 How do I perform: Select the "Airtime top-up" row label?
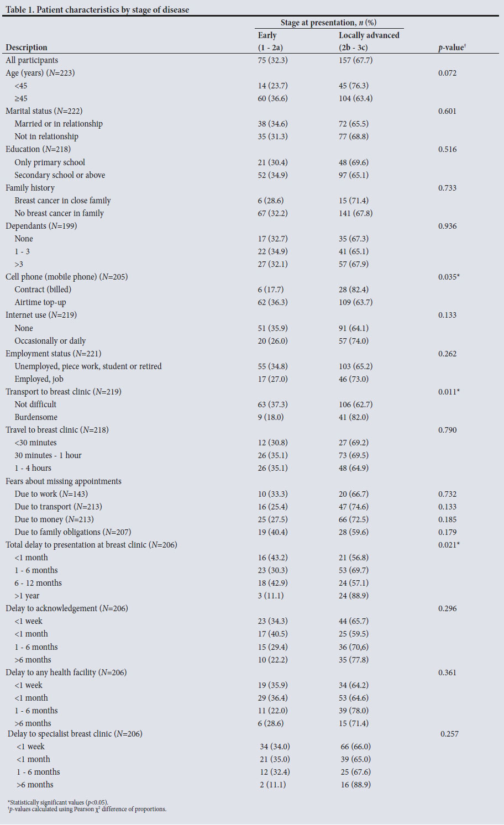40,302
